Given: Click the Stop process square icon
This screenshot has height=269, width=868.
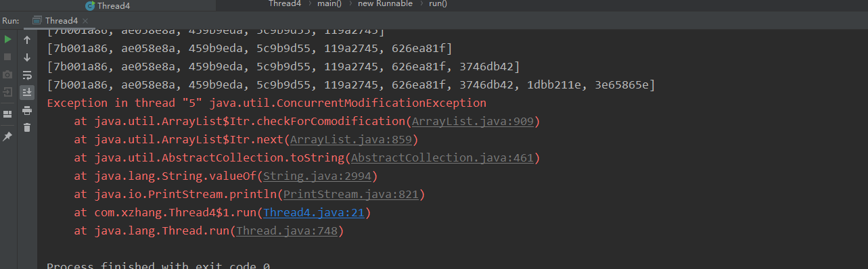Looking at the screenshot, I should click(x=7, y=57).
